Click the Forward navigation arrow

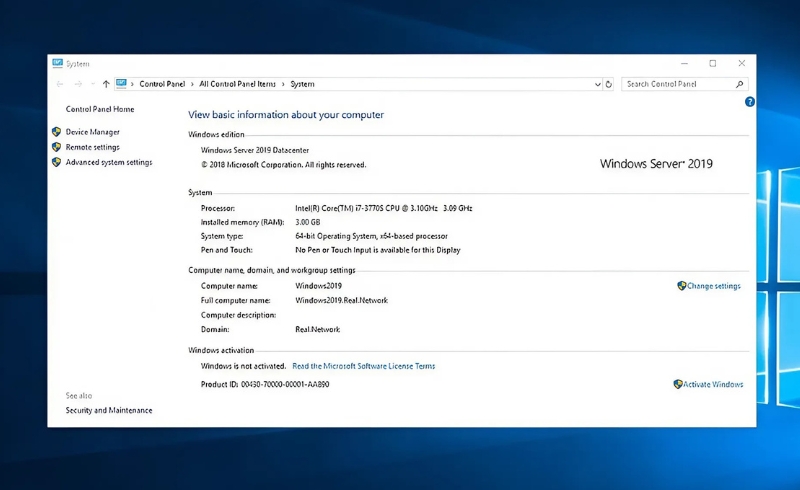[x=78, y=84]
